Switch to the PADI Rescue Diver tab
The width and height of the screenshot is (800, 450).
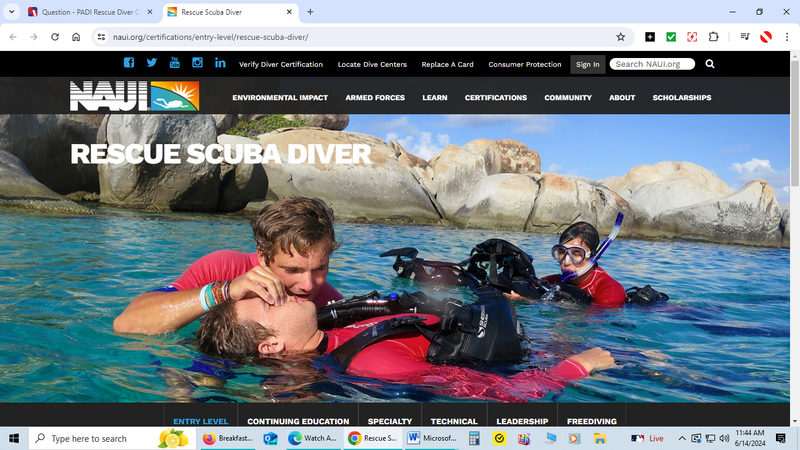point(85,12)
